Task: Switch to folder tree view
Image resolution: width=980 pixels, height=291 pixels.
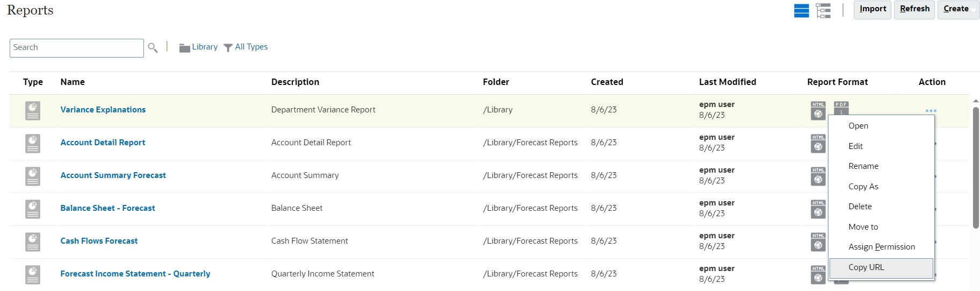Action: [x=823, y=11]
